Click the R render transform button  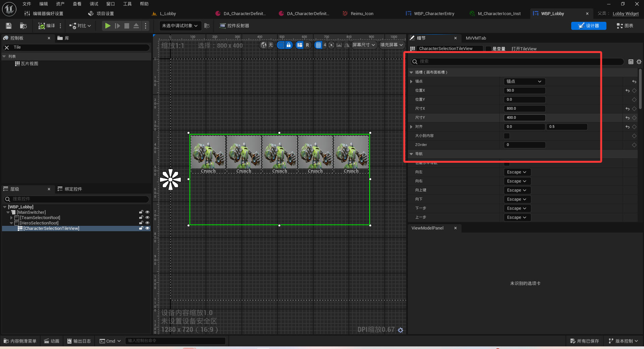(307, 45)
